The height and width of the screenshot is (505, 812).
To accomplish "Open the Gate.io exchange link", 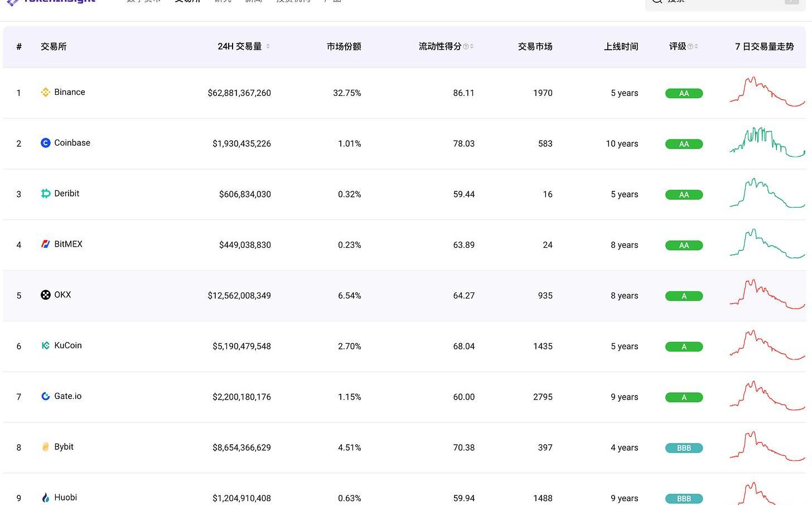I will pyautogui.click(x=68, y=396).
